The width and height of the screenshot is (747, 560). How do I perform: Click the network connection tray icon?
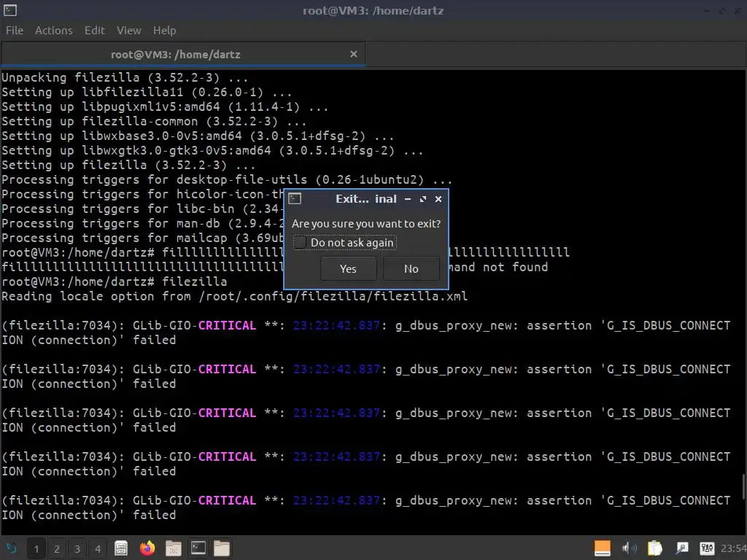pos(682,548)
